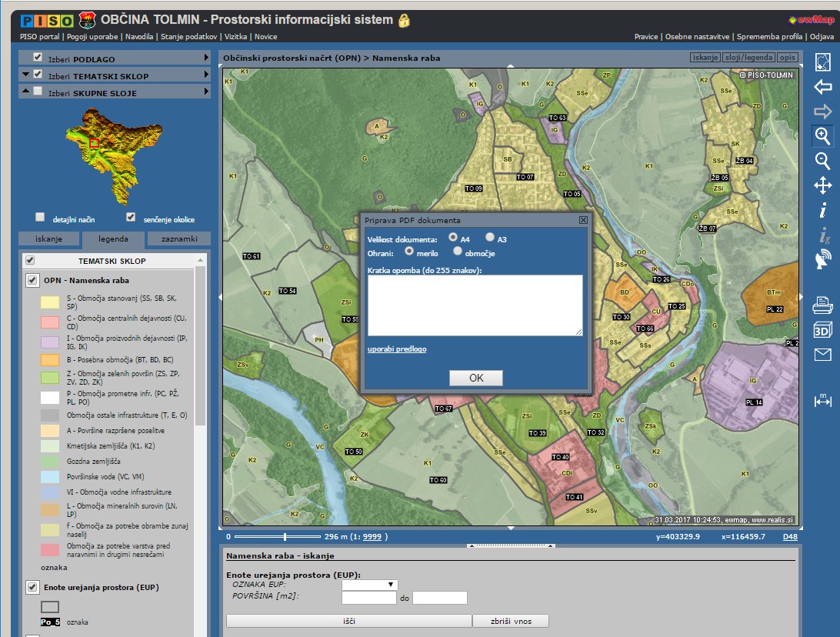
Task: Uncheck the Enote urejanja prostora (EUP) layer
Action: 32,587
